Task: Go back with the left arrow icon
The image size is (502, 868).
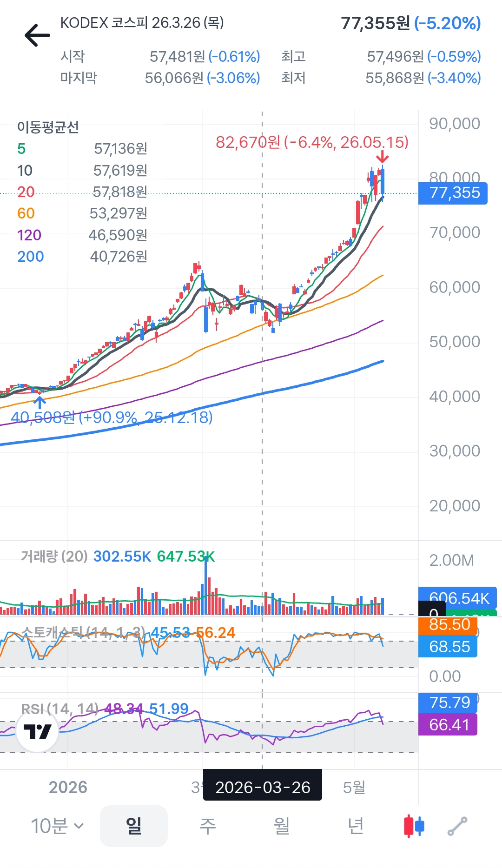Action: click(37, 35)
